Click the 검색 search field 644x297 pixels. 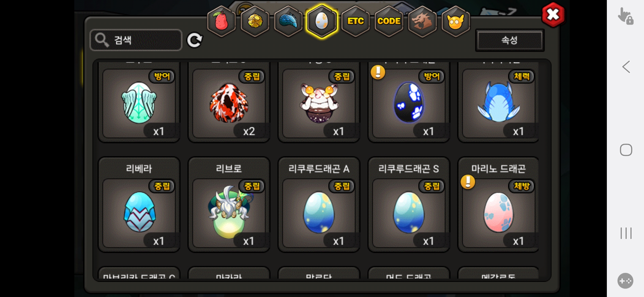tap(136, 40)
